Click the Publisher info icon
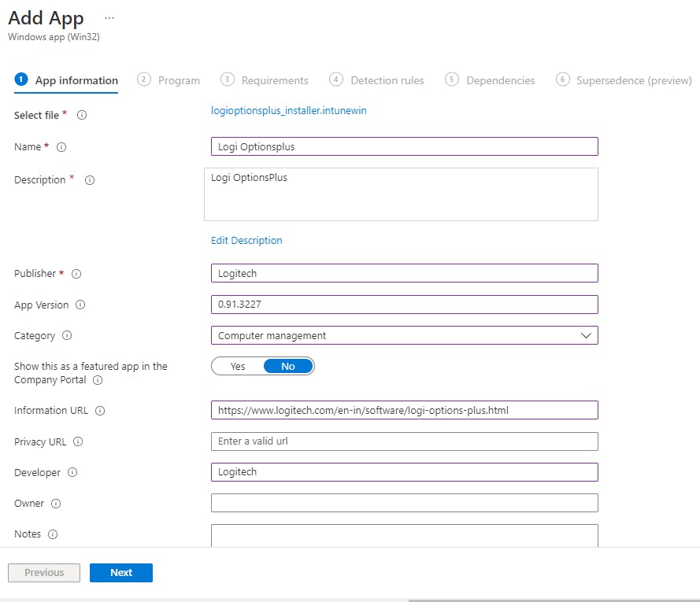This screenshot has height=602, width=700. pos(76,274)
